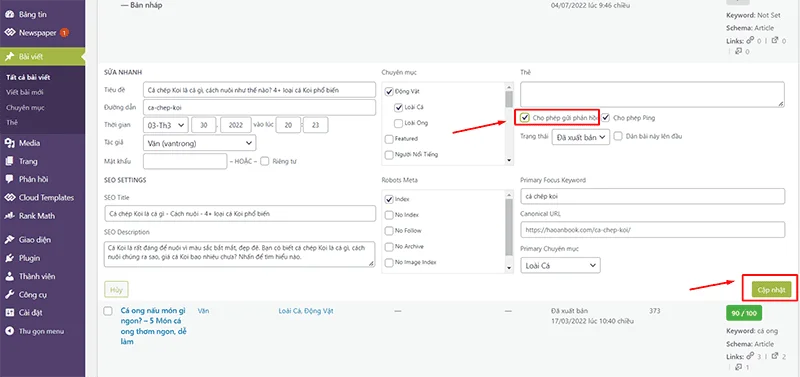Click the Loài Cá category link in row
This screenshot has width=800, height=377.
[290, 311]
